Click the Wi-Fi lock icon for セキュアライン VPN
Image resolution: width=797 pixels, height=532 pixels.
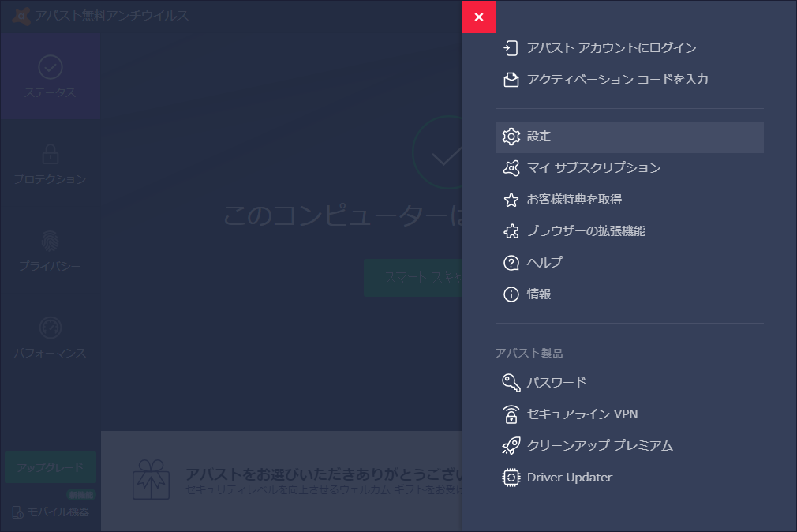511,414
